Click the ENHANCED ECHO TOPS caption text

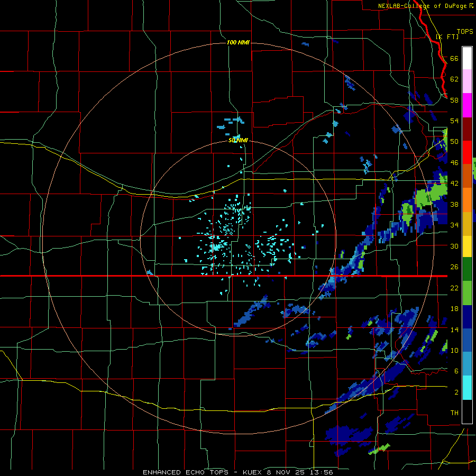(x=186, y=472)
